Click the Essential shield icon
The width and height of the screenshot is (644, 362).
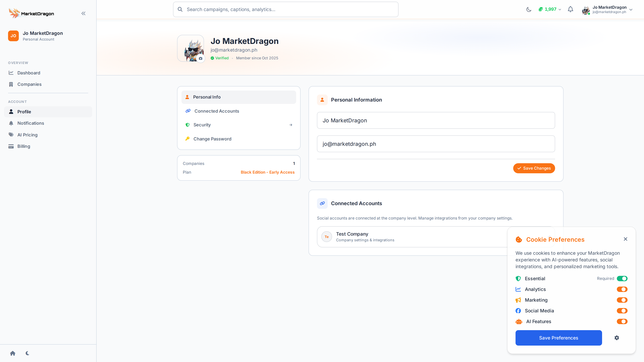click(518, 279)
